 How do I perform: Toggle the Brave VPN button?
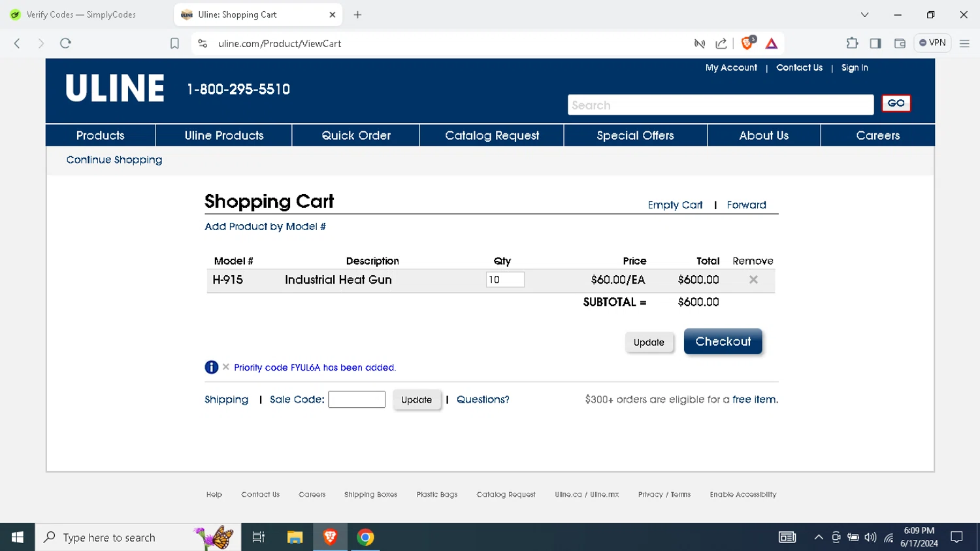click(x=932, y=43)
